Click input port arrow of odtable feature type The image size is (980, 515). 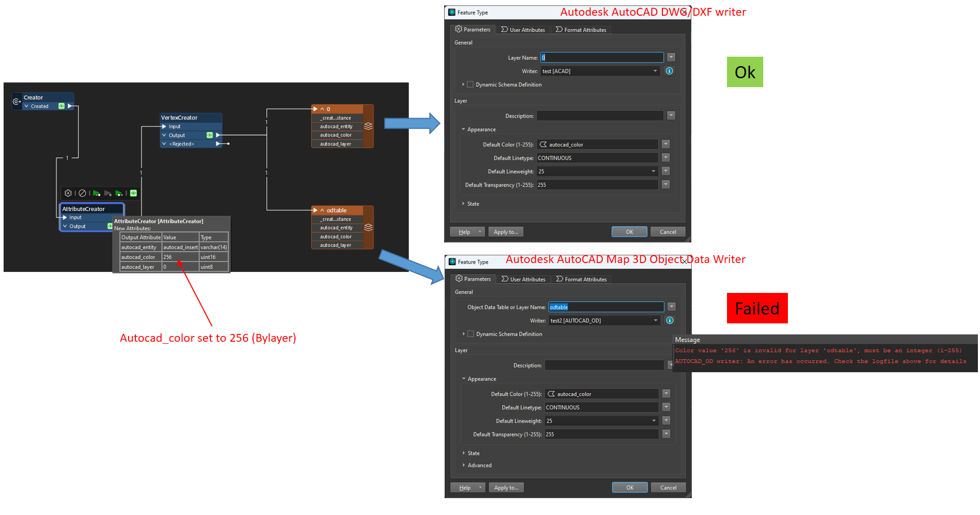click(x=315, y=210)
